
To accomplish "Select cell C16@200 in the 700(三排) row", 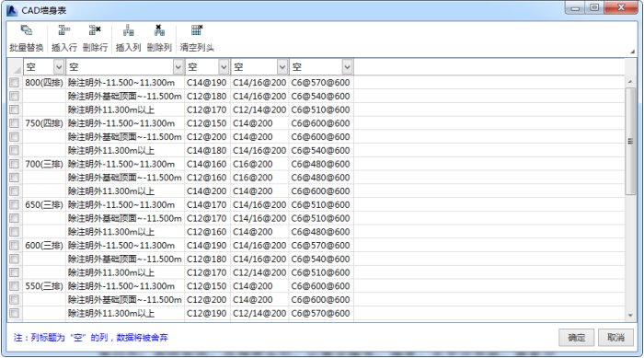I will pyautogui.click(x=259, y=164).
